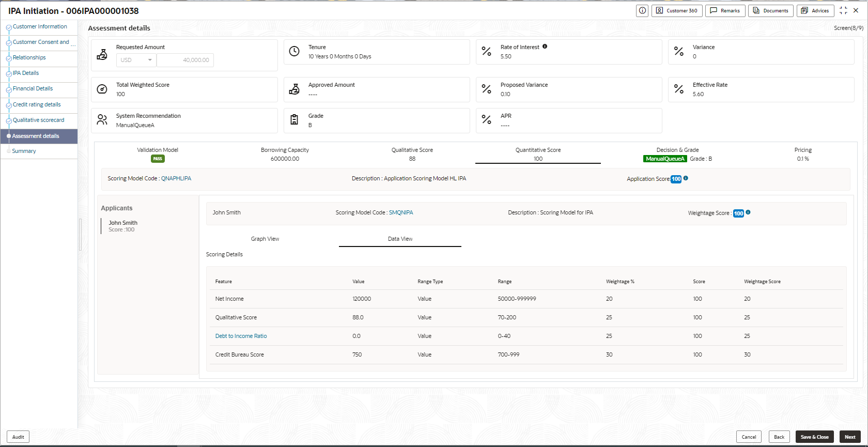Select the Net Income feature cell
Screen dimensions: 868x447
point(229,299)
